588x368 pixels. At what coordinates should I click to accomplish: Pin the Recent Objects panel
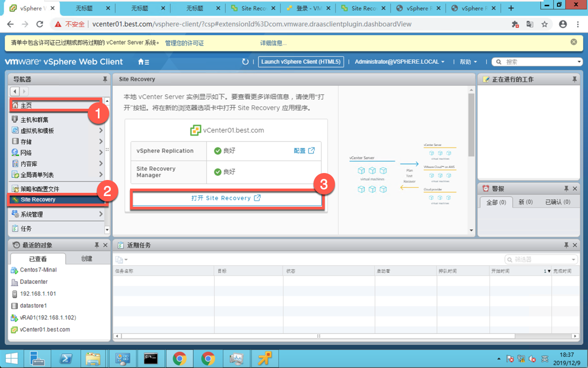(x=97, y=245)
